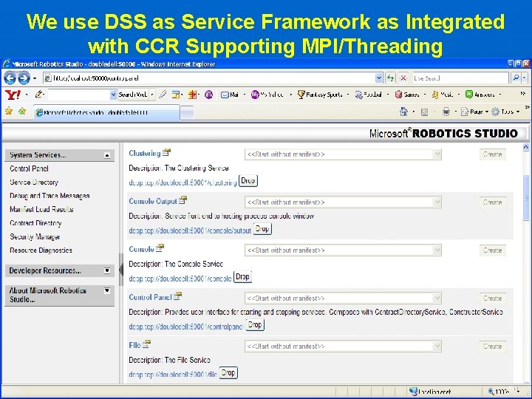Click the Refresh page icon

[x=391, y=78]
